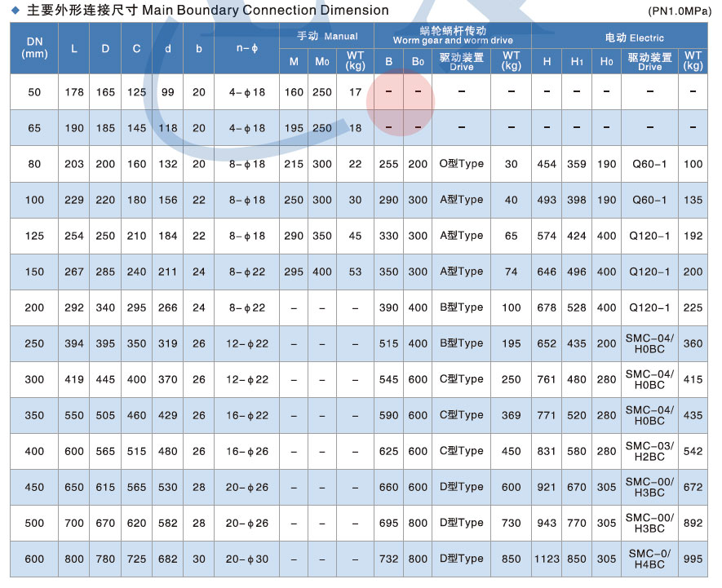Select the worm gear weight value 74
Viewport: 722px width, 588px height.
[x=511, y=272]
